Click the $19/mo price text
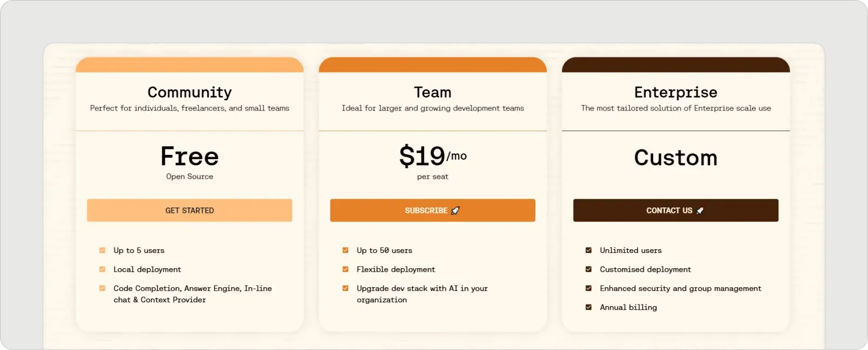 pos(432,156)
